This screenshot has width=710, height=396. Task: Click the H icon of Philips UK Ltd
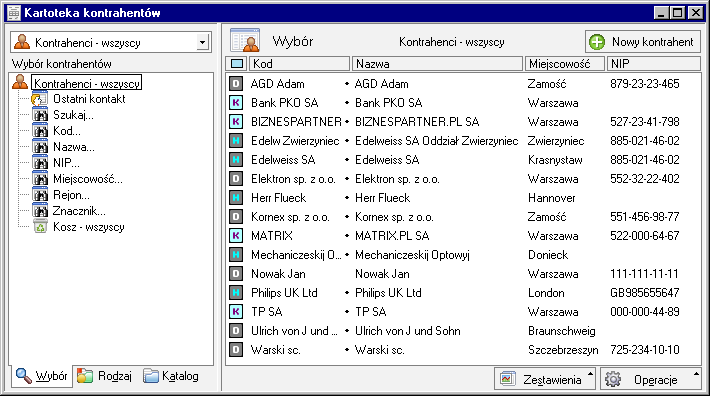coord(235,293)
